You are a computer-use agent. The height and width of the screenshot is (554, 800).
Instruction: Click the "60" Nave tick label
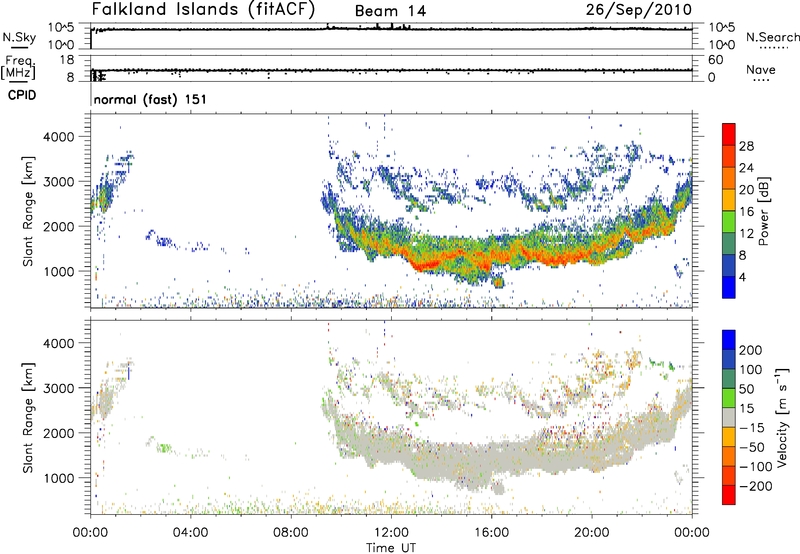[716, 60]
